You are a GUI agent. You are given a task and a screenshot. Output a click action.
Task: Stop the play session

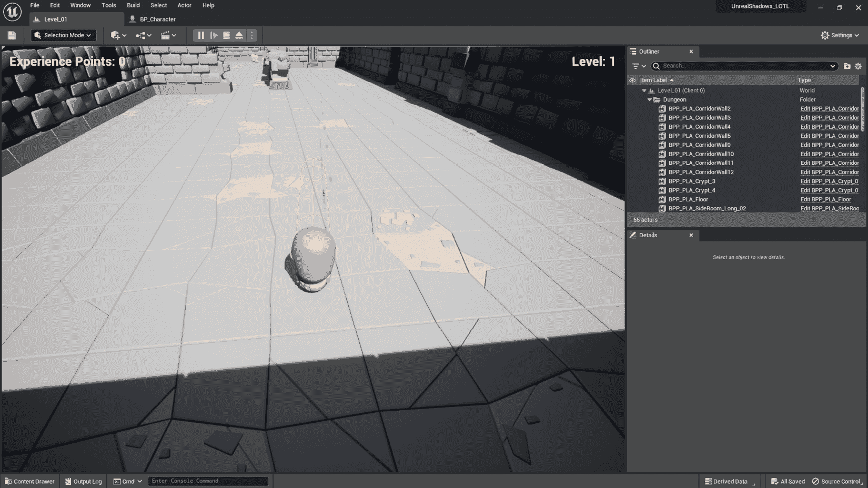click(x=226, y=35)
